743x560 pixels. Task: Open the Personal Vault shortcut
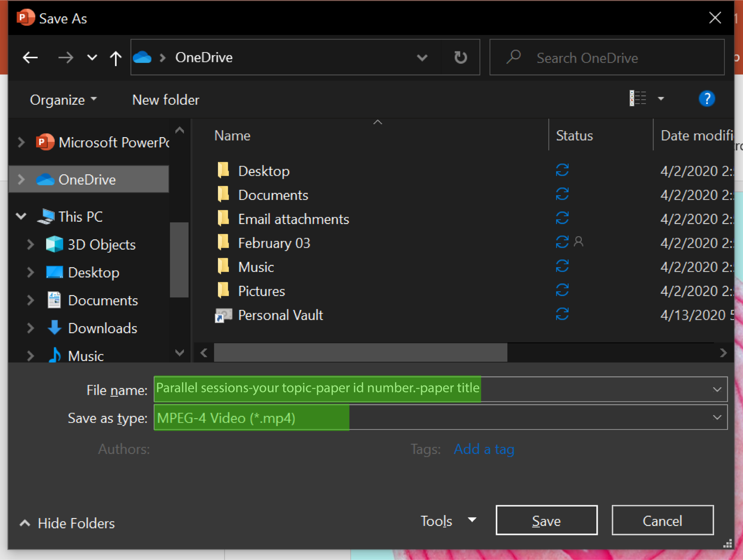point(280,315)
